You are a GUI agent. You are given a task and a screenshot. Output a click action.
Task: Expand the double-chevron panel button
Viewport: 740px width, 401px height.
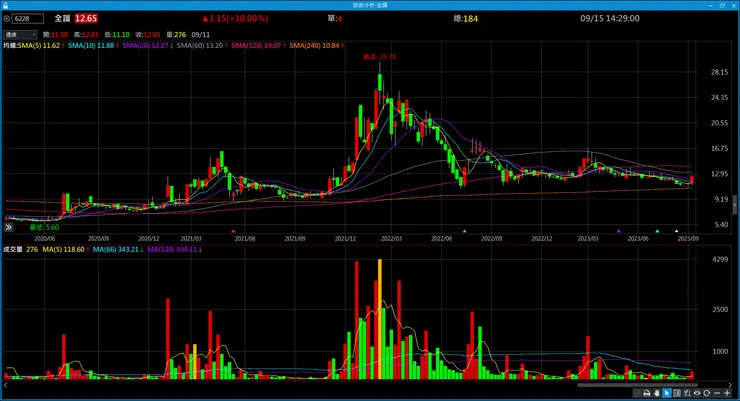(x=8, y=227)
